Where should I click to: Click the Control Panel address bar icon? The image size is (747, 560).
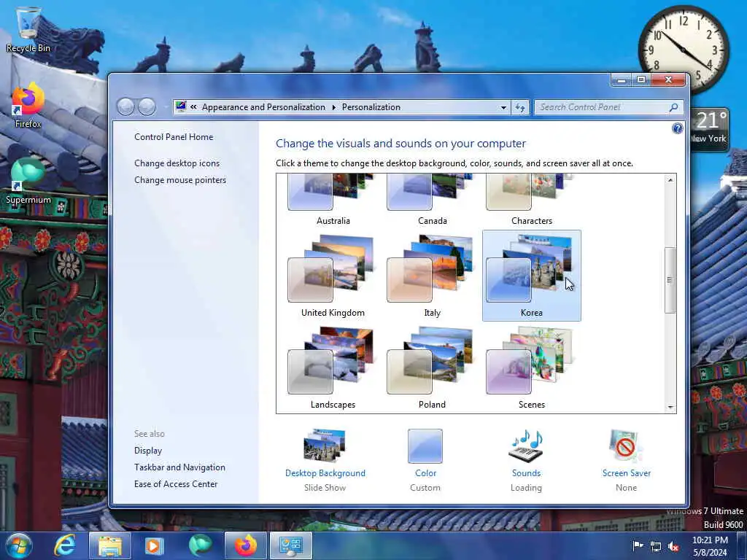[x=181, y=106]
